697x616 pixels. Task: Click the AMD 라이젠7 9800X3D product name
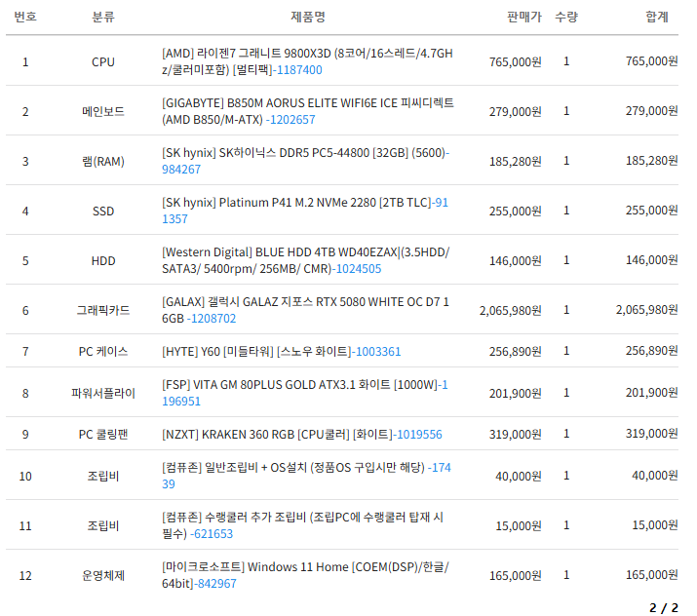[307, 61]
